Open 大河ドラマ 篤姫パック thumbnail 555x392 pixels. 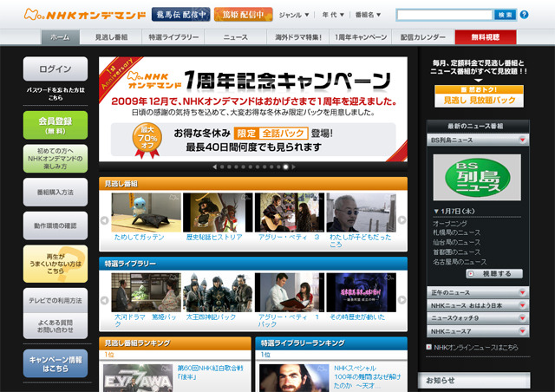coord(146,292)
